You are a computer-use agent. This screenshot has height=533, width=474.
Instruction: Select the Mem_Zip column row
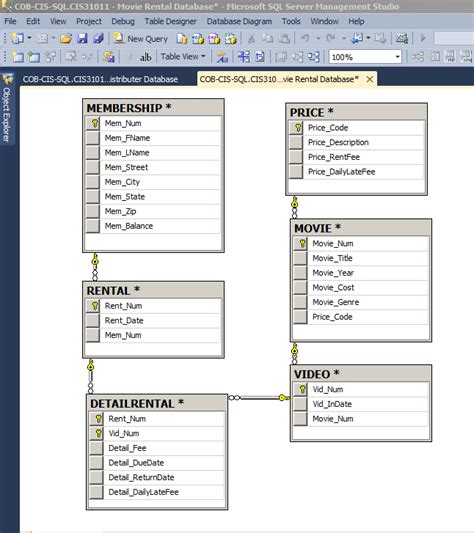[153, 211]
